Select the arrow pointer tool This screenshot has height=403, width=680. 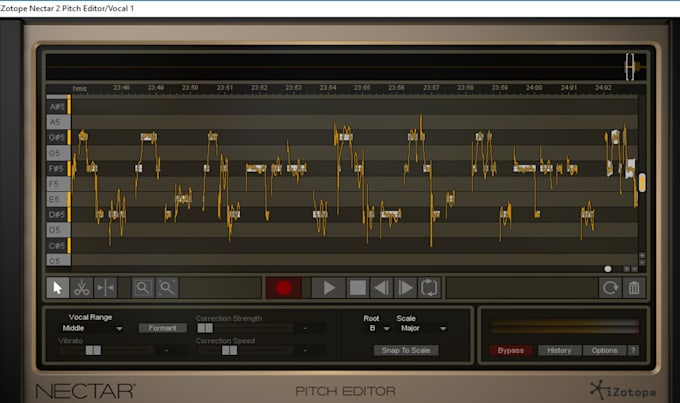click(x=58, y=288)
